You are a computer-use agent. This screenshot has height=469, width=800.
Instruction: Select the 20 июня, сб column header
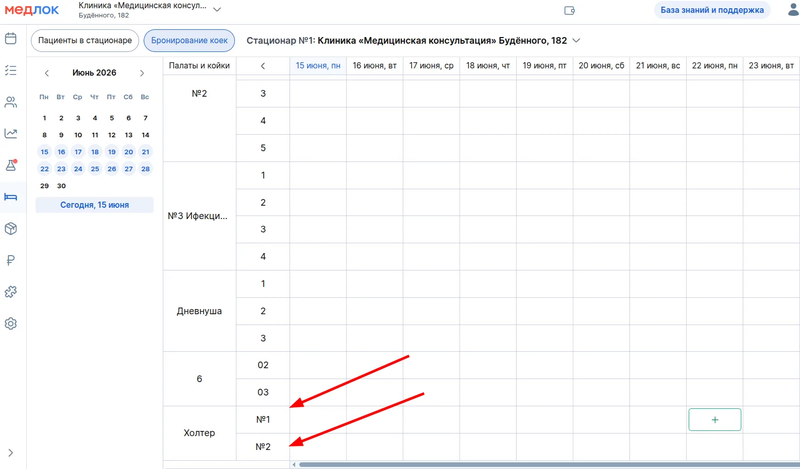(x=601, y=66)
